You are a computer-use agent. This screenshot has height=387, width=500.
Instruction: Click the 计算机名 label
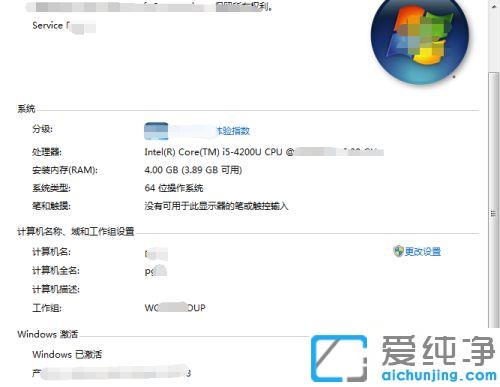coord(51,252)
